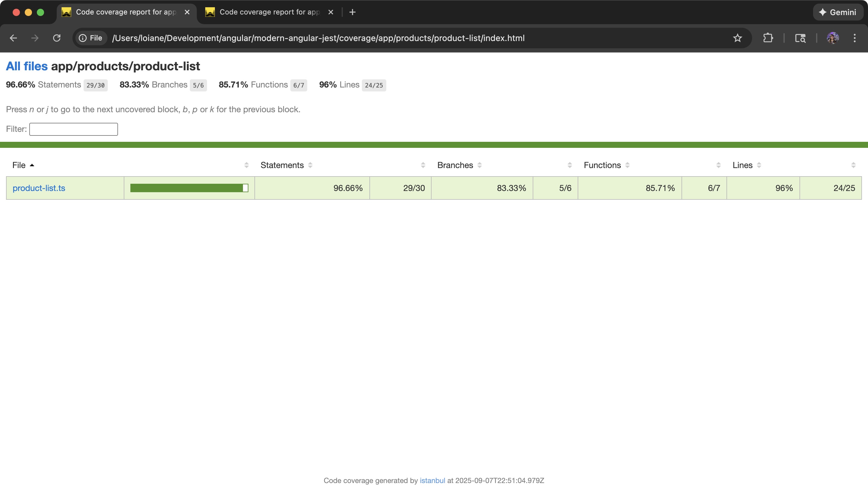Click the browser forward arrow
868x493 pixels.
point(35,38)
